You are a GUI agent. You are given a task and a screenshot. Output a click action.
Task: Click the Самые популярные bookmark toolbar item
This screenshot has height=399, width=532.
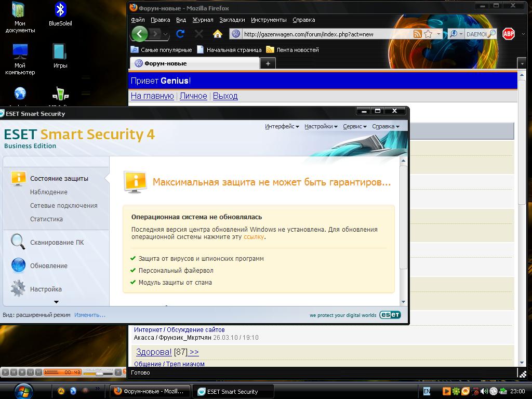pos(162,50)
